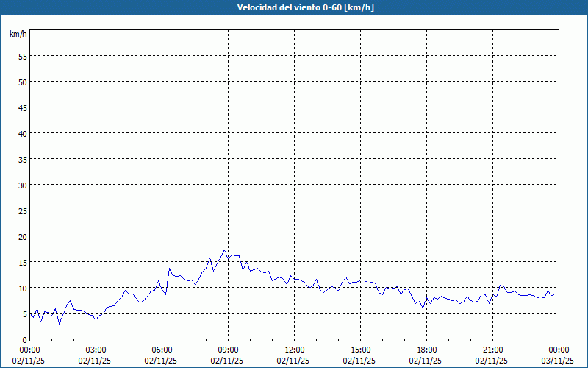Image resolution: width=588 pixels, height=368 pixels.
Task: Click the 0 label at the y-axis origin
Action: [x=25, y=339]
